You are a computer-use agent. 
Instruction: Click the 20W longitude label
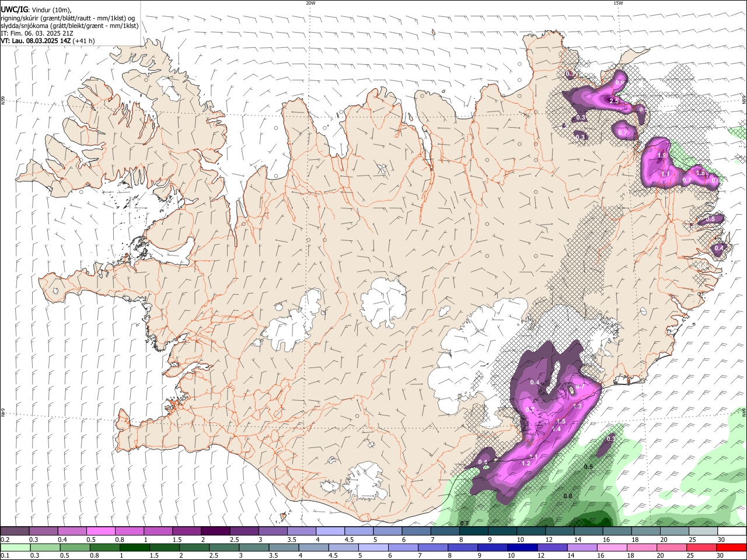pyautogui.click(x=310, y=3)
